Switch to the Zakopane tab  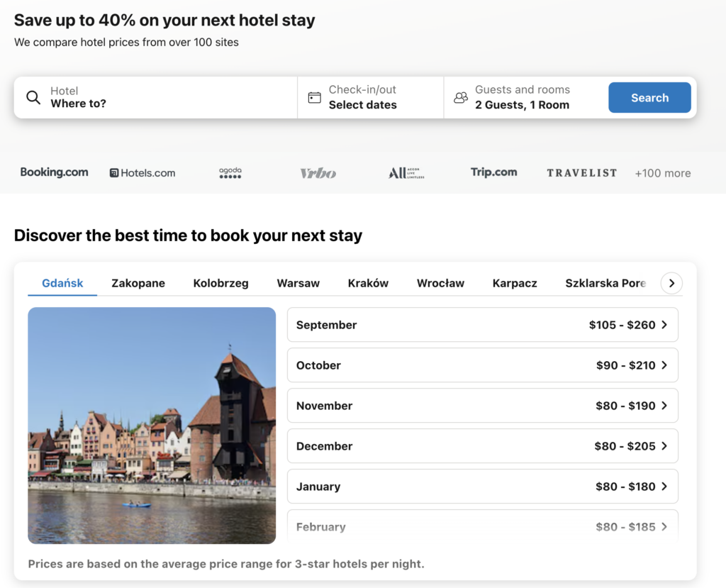pos(138,283)
